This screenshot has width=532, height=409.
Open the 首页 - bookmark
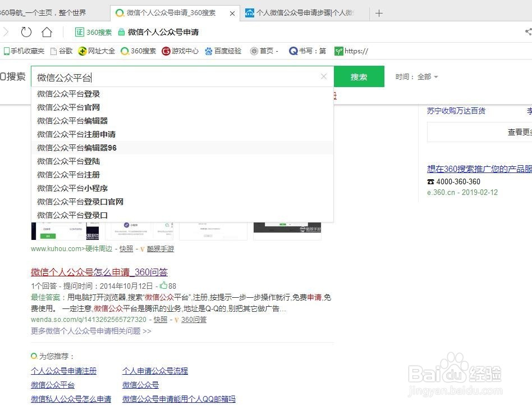click(x=264, y=51)
